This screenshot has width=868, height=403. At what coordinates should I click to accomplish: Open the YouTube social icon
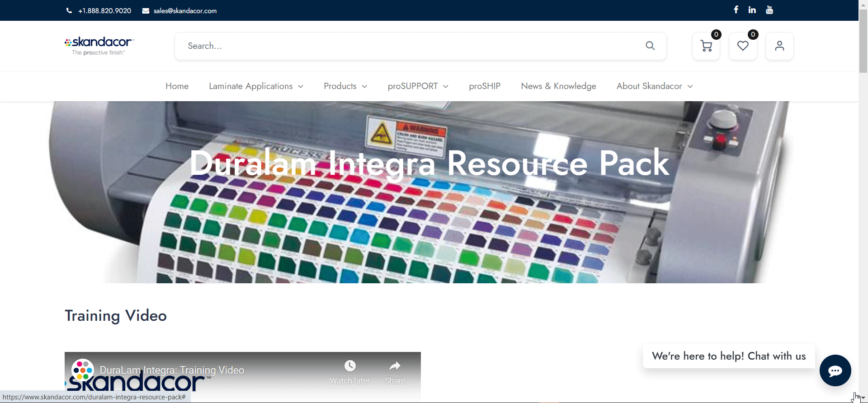point(769,9)
